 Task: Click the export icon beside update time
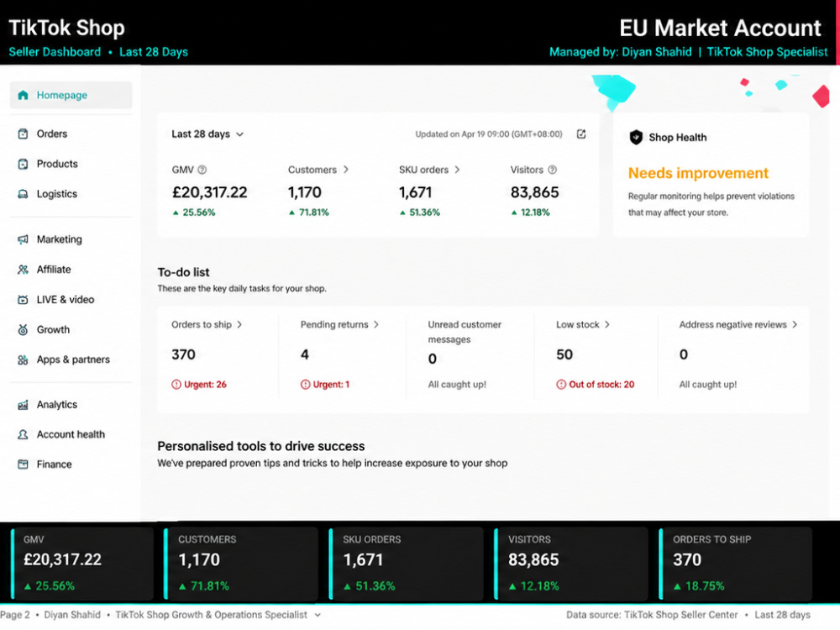pyautogui.click(x=581, y=134)
